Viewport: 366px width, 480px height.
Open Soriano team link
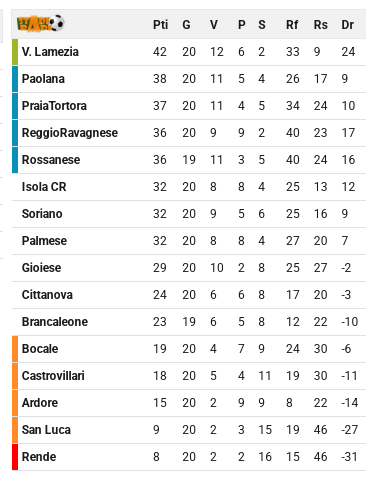point(42,214)
